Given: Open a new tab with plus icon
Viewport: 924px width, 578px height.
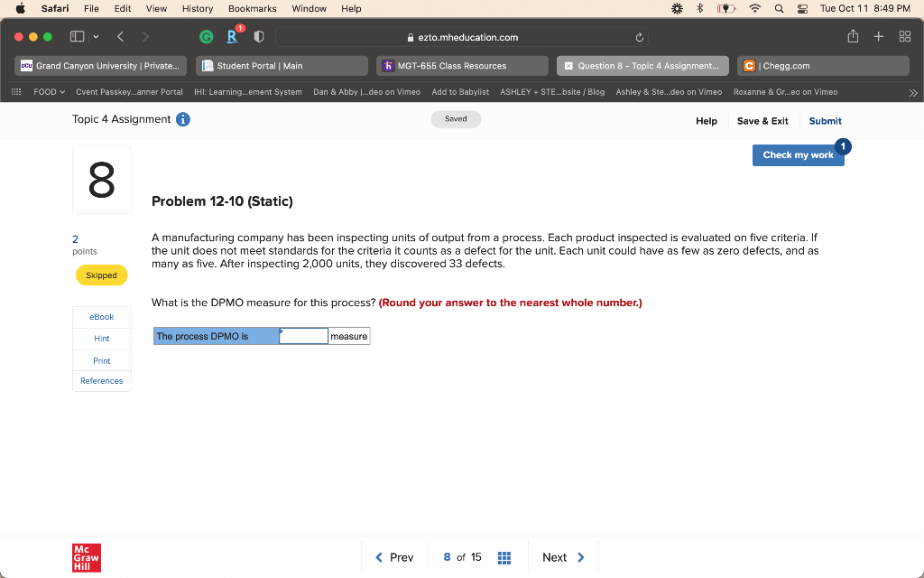Looking at the screenshot, I should click(x=879, y=36).
